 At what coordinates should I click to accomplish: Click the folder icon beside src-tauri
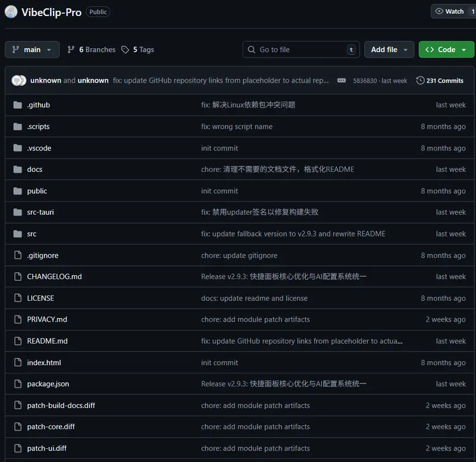coord(17,212)
